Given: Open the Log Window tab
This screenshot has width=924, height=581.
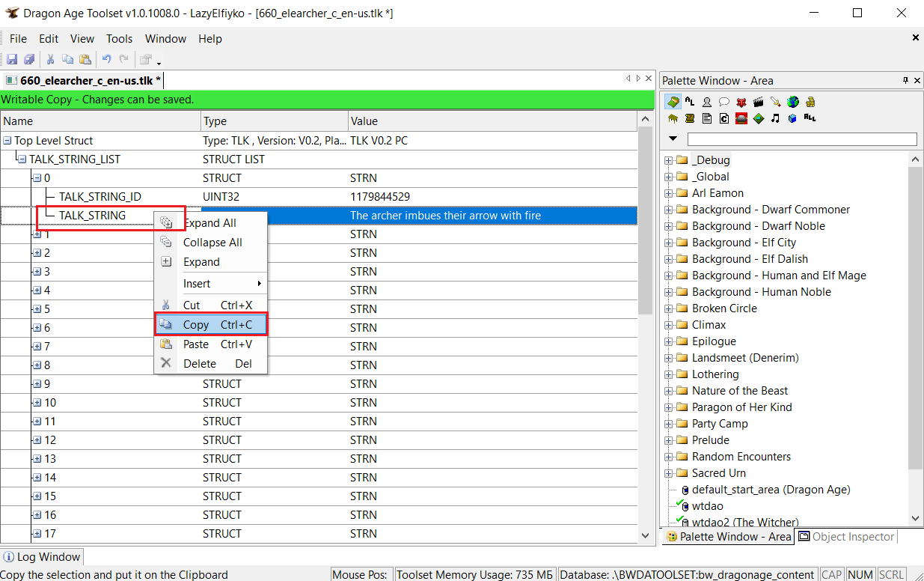Looking at the screenshot, I should click(42, 557).
